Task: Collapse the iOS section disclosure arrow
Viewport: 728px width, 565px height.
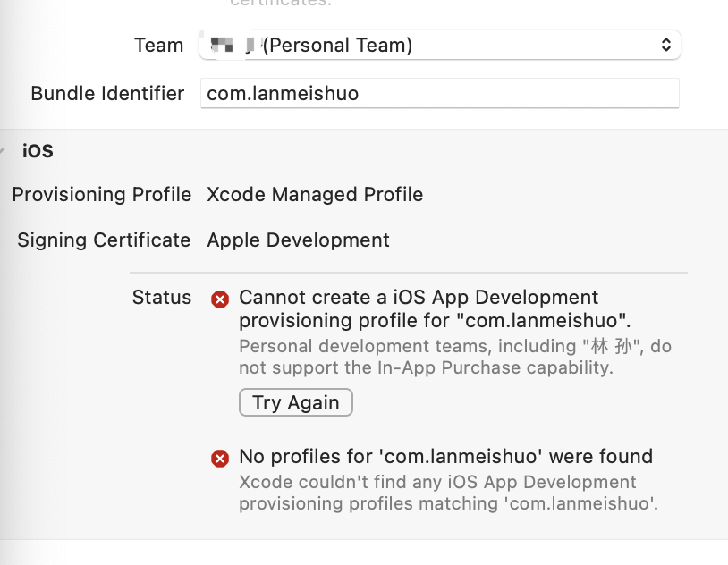Action: [x=3, y=151]
